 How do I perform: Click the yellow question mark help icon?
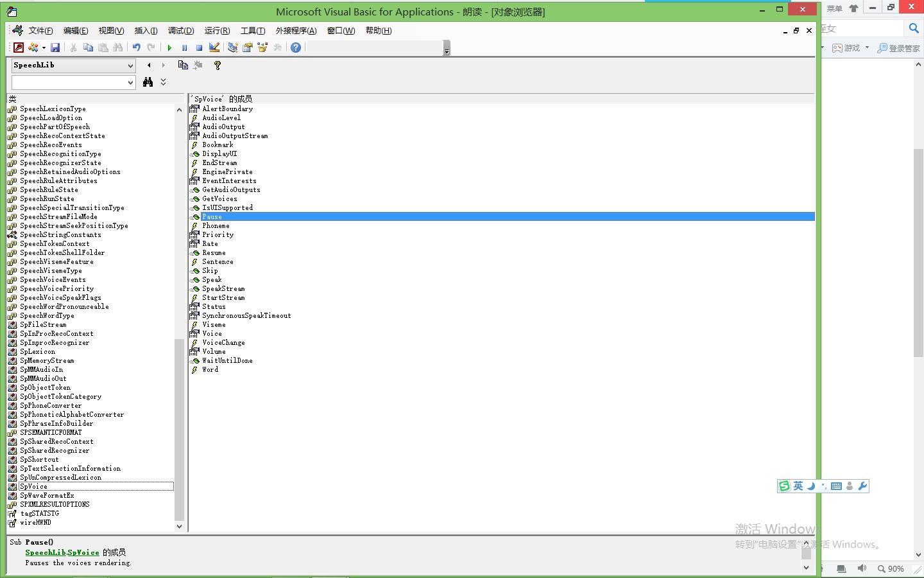pyautogui.click(x=218, y=65)
